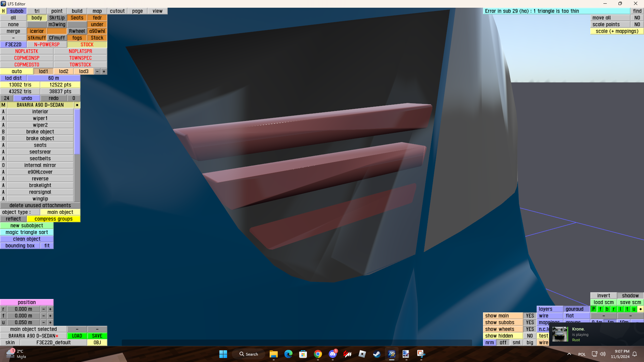Click the 'H' button in the top-left corner
The height and width of the screenshot is (362, 644).
pyautogui.click(x=3, y=11)
